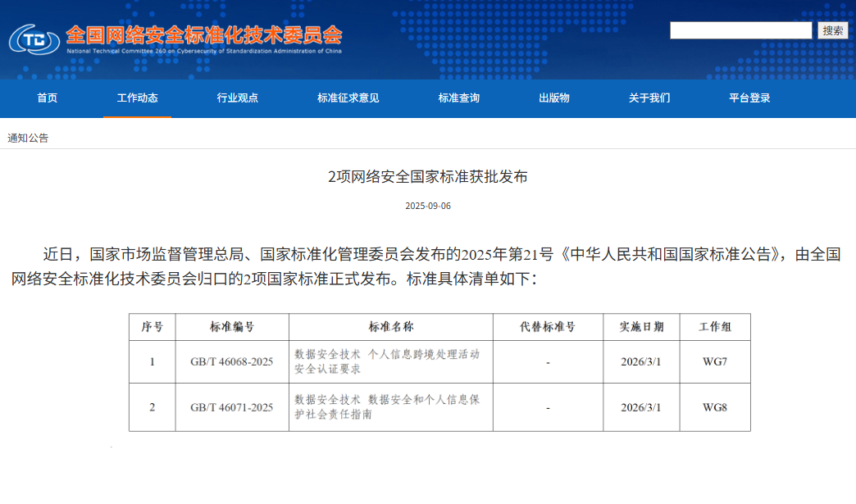Viewport: 856px width, 504px height.
Task: Select the 2025-09-06 publication date text
Action: (x=426, y=206)
